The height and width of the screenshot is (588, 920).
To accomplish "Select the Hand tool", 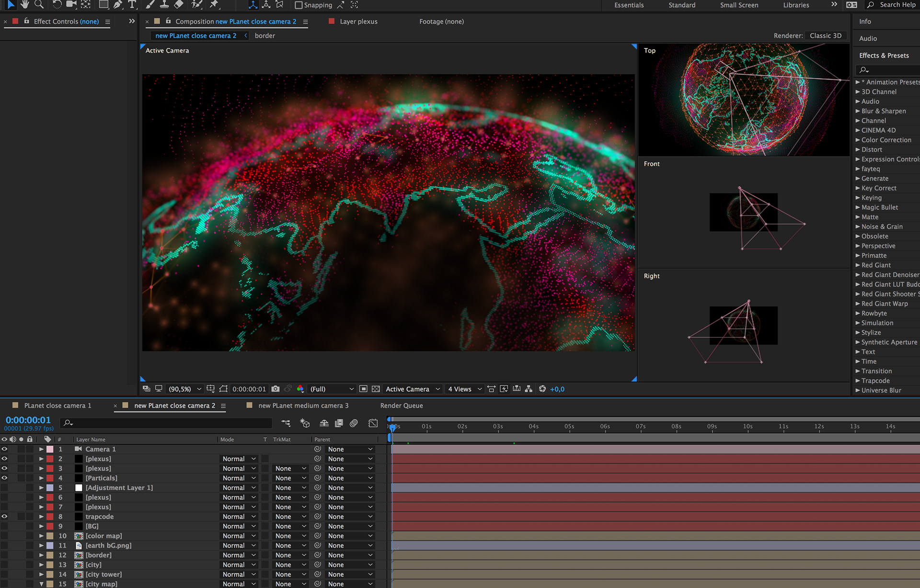I will point(25,5).
